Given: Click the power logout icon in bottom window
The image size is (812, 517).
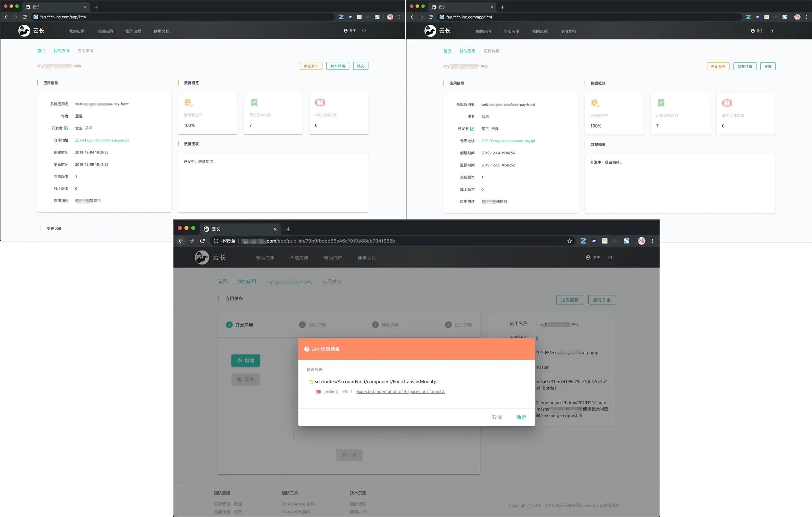Looking at the screenshot, I should tap(610, 258).
